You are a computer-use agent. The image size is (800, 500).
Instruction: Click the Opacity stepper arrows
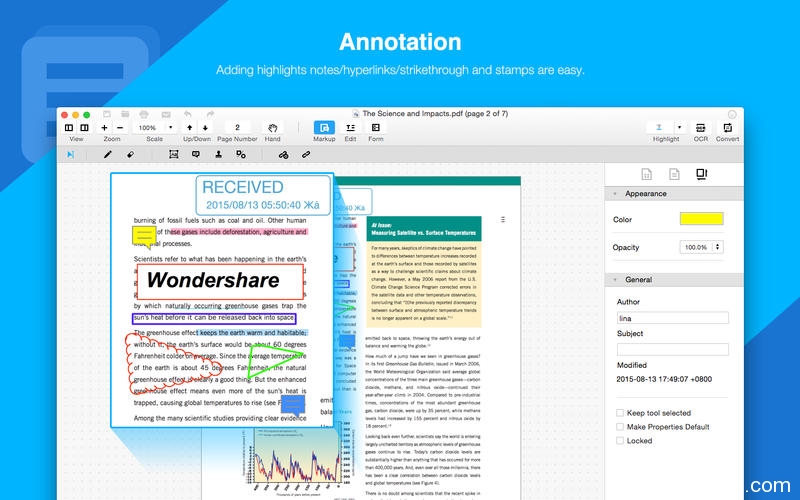(x=717, y=247)
